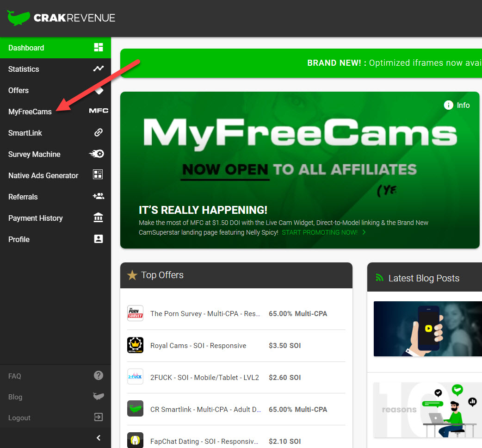Viewport: 482px width, 448px height.
Task: Open the Offers menu item
Action: pos(19,90)
